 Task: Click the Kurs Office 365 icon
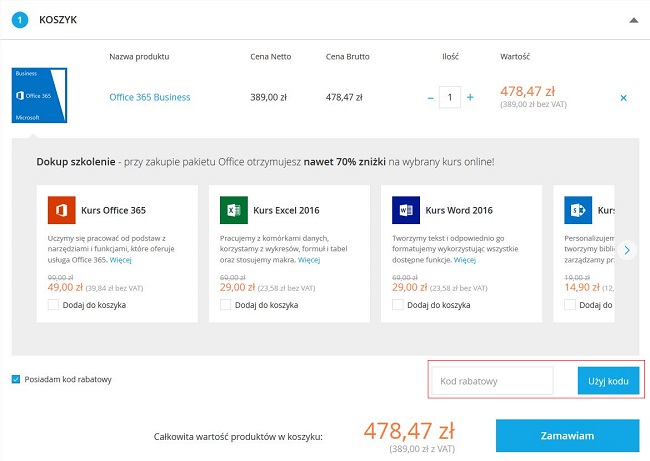(x=61, y=211)
